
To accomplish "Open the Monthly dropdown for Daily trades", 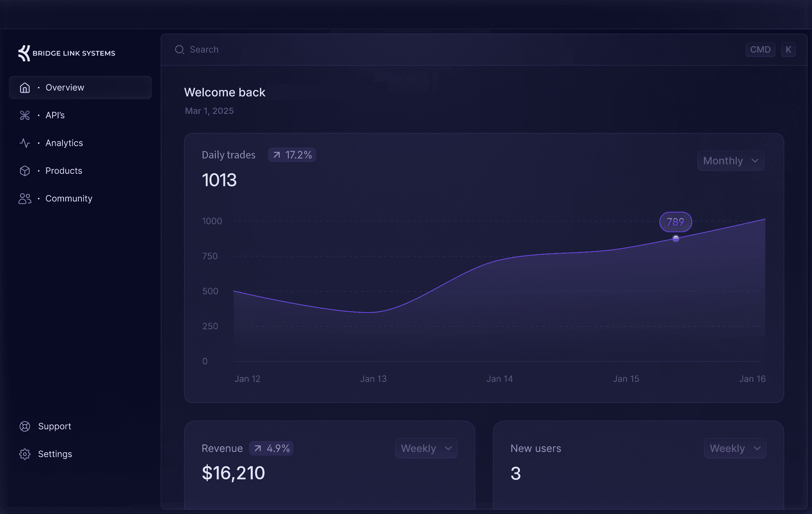I will [731, 161].
